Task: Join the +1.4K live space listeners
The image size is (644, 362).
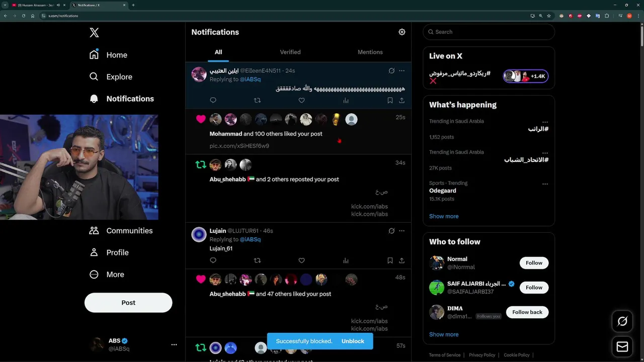Action: pyautogui.click(x=526, y=76)
